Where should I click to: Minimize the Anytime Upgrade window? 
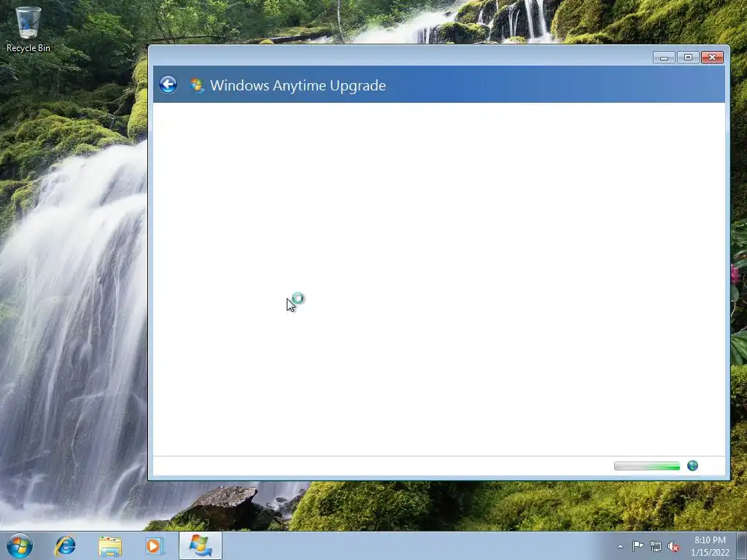[664, 57]
